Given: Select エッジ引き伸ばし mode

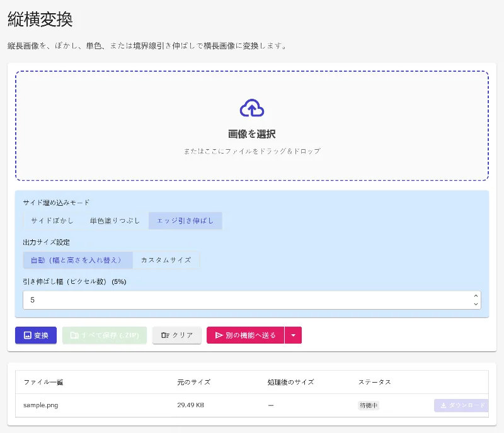Looking at the screenshot, I should 185,221.
